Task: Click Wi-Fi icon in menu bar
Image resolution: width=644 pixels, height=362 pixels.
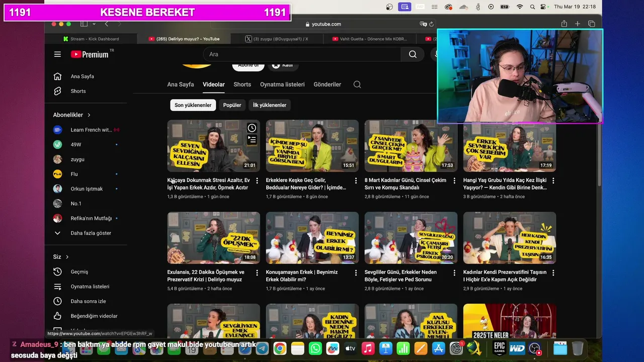Action: [x=520, y=7]
